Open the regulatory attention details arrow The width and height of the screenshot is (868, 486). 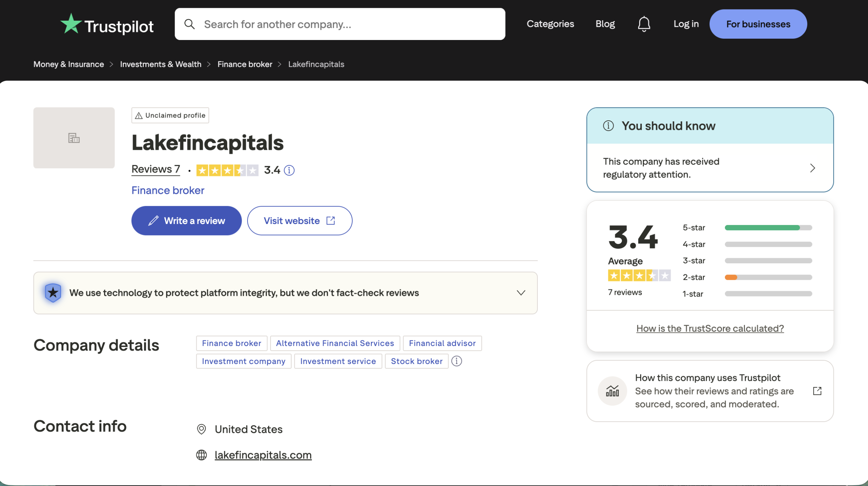pos(812,168)
